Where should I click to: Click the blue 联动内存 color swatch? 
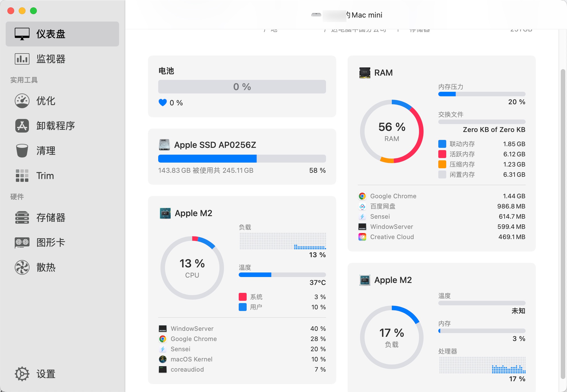pyautogui.click(x=442, y=144)
